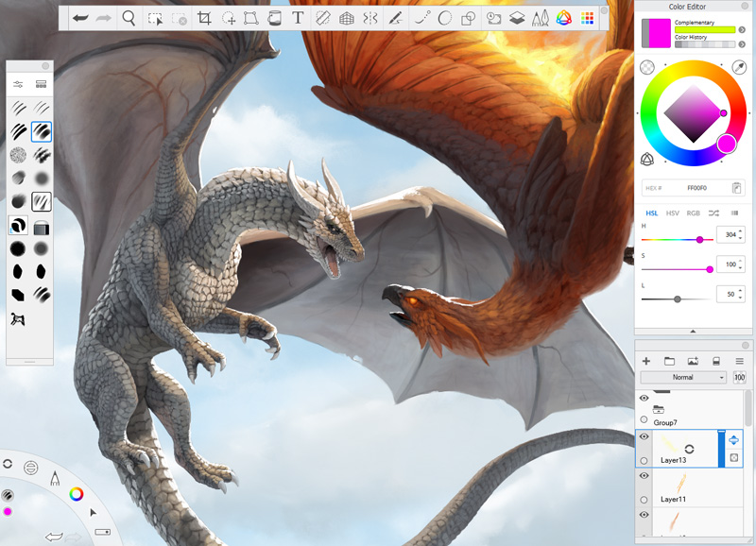The width and height of the screenshot is (756, 546).
Task: Activate the Symmetry tool
Action: pyautogui.click(x=370, y=19)
